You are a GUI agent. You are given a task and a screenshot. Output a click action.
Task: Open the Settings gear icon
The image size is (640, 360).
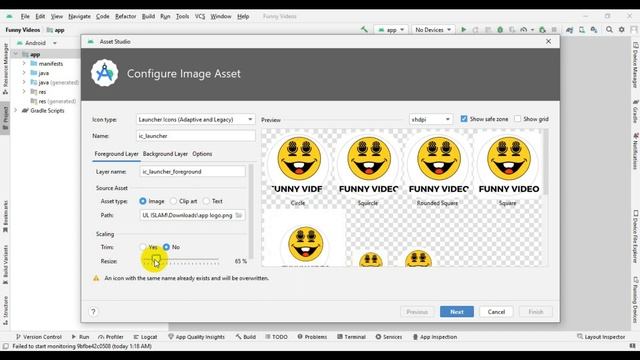622,30
